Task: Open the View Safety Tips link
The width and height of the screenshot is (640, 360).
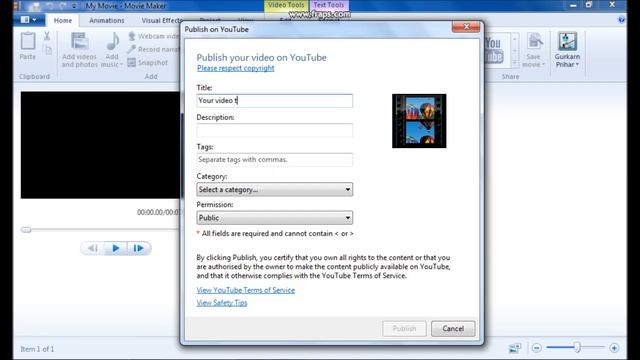Action: coord(222,303)
